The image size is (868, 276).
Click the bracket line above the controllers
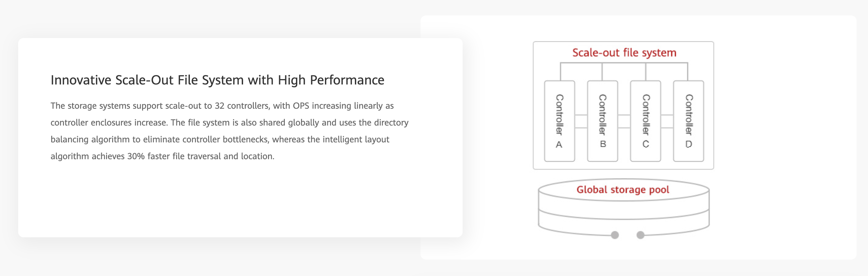tap(624, 63)
